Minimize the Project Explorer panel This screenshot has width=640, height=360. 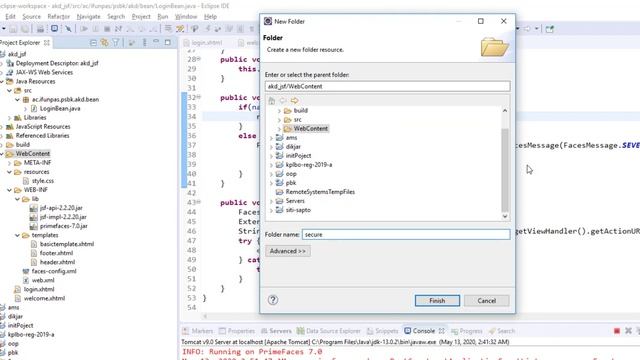pyautogui.click(x=156, y=42)
